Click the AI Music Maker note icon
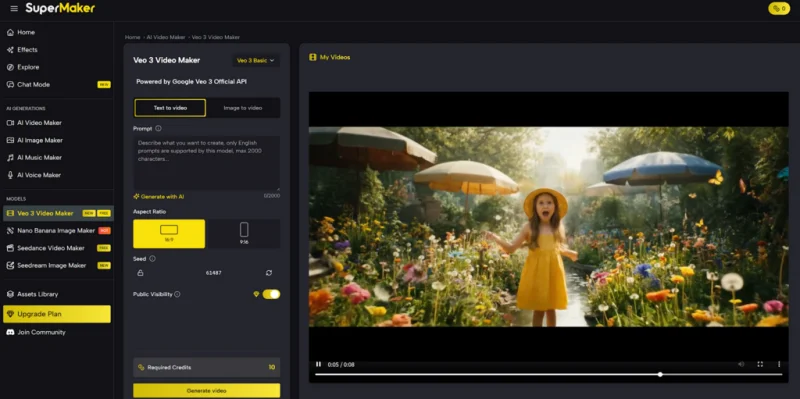Screen dimensions: 800x399 point(10,158)
